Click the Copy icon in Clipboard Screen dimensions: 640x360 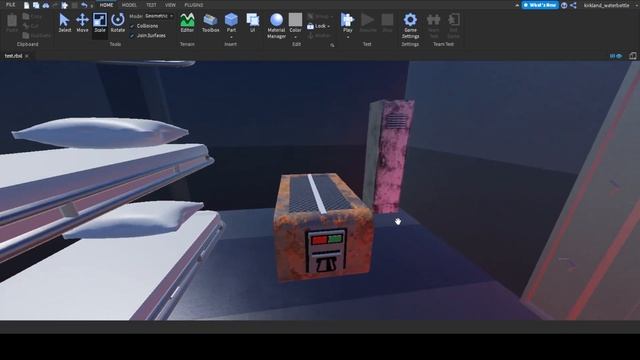(x=26, y=16)
